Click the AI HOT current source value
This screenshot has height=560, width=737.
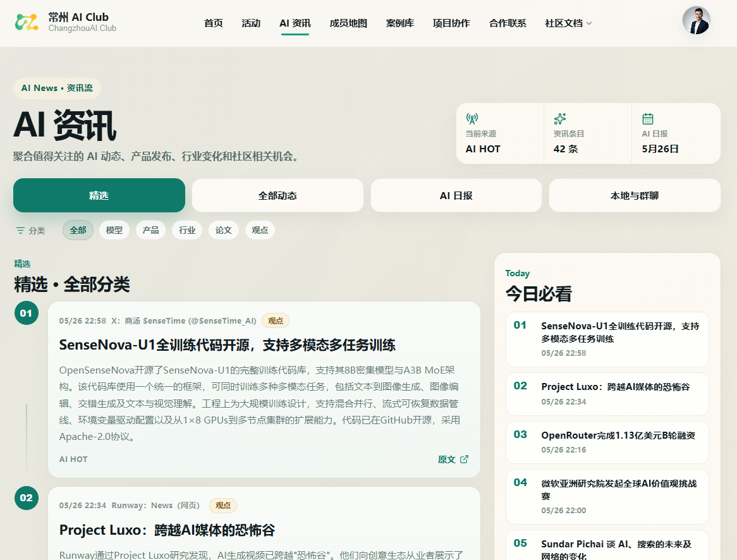483,149
